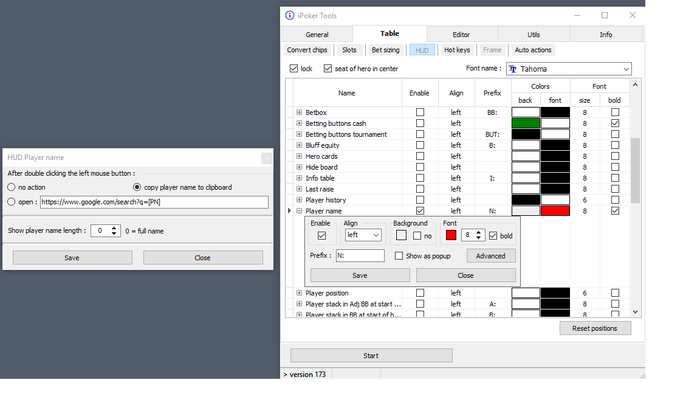Collapse the Player name row minus icon

[x=299, y=211]
